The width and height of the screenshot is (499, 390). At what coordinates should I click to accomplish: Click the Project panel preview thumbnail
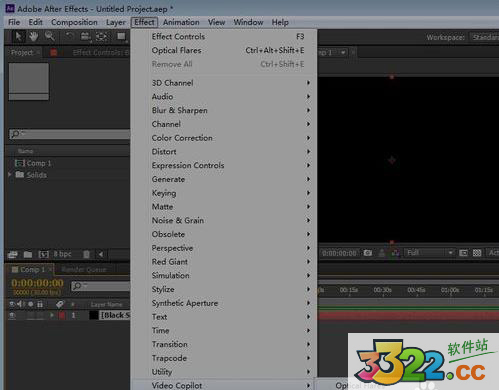(x=29, y=81)
